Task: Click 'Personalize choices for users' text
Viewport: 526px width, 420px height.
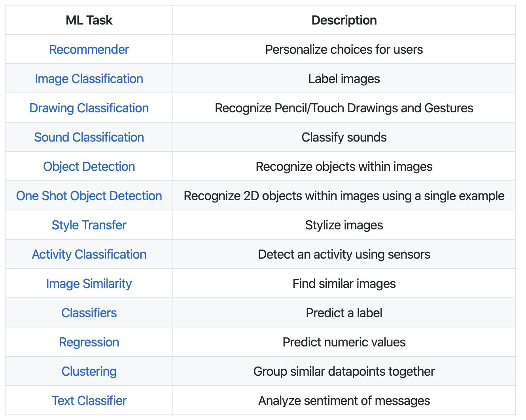Action: (344, 49)
